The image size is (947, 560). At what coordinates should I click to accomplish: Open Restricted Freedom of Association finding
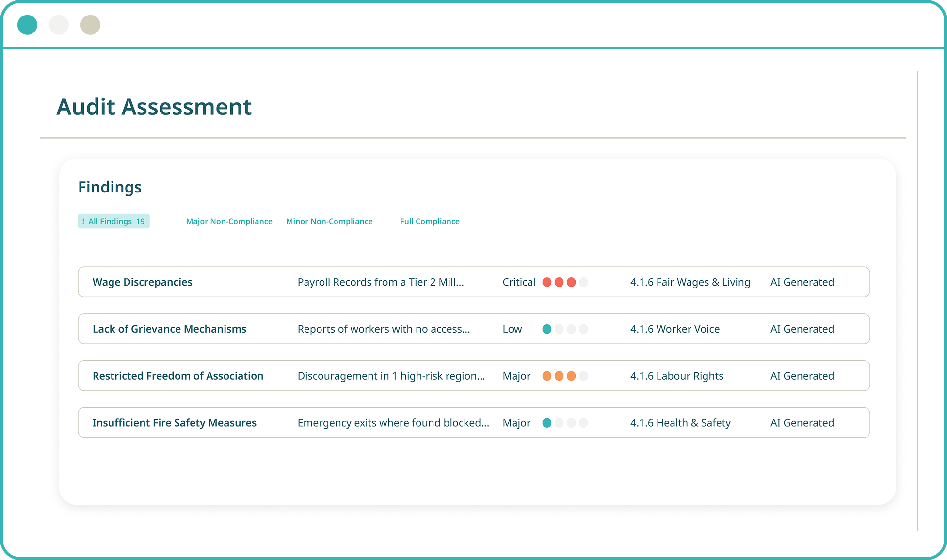click(178, 376)
